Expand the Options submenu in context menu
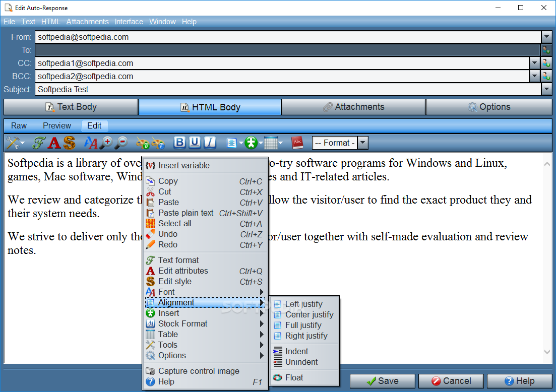 (x=205, y=356)
